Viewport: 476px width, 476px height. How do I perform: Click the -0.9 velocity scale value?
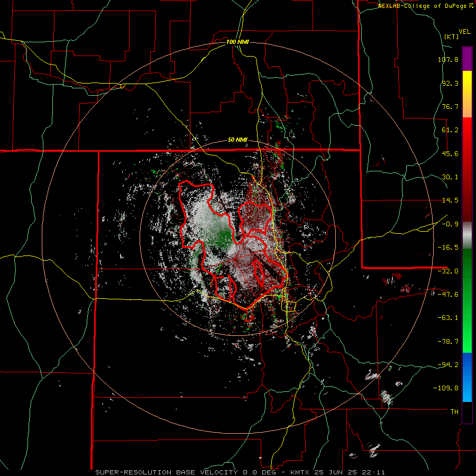point(450,224)
